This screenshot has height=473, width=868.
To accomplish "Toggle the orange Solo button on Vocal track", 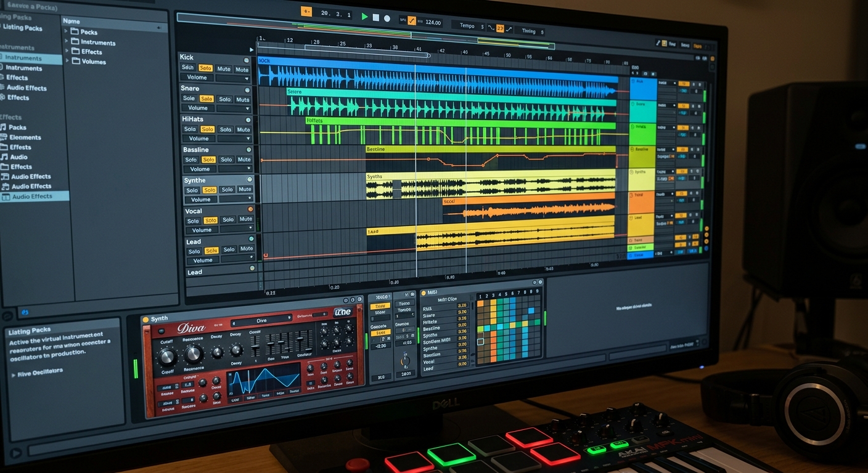I will pos(211,220).
